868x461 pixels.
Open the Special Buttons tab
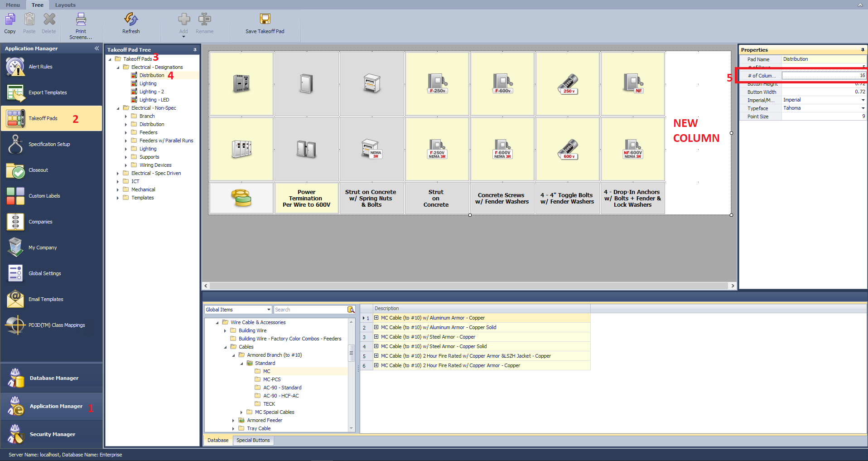click(x=253, y=440)
